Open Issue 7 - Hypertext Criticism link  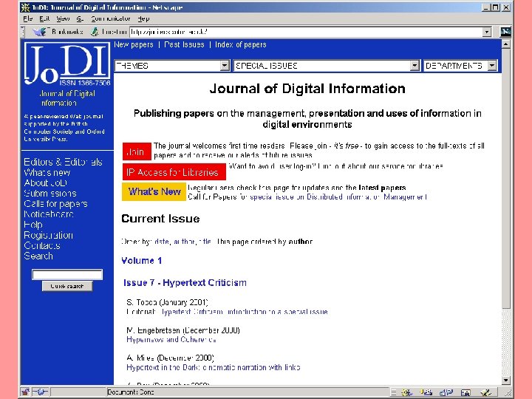click(185, 282)
